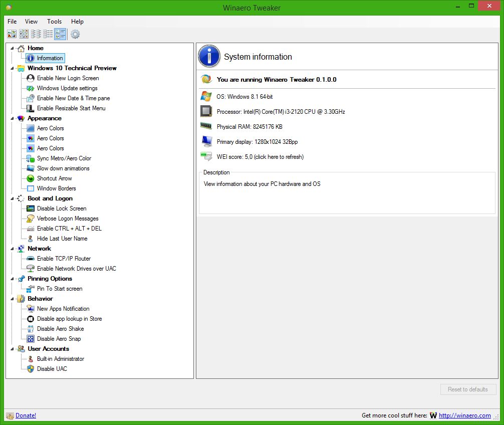Screen dimensions: 504x425
Task: Click the Hide Last User Name icon
Action: [30, 239]
